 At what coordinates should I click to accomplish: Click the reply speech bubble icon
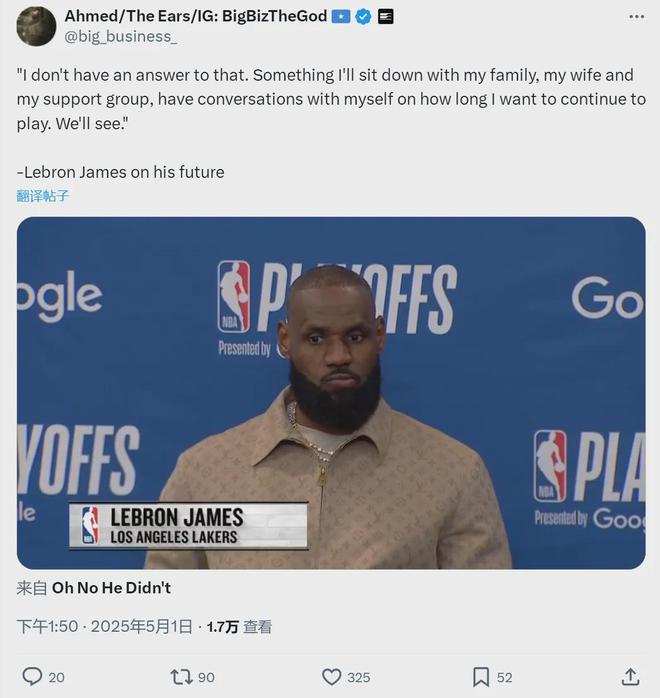(x=32, y=677)
